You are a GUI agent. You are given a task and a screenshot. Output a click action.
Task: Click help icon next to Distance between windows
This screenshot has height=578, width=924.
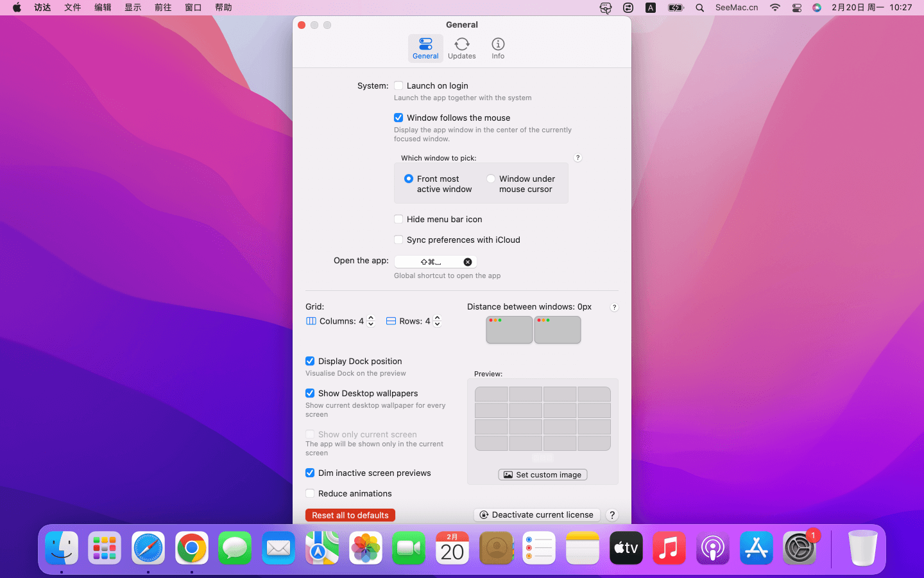[614, 308]
